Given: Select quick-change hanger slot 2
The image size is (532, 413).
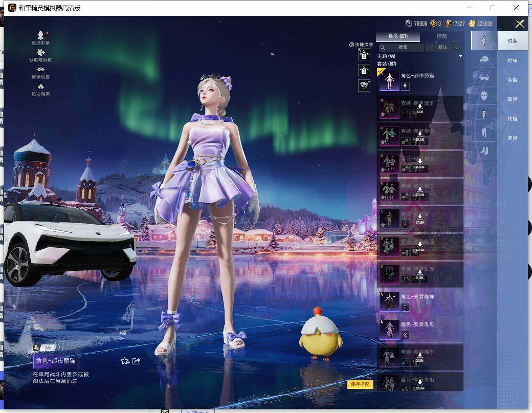Looking at the screenshot, I should pos(364,55).
